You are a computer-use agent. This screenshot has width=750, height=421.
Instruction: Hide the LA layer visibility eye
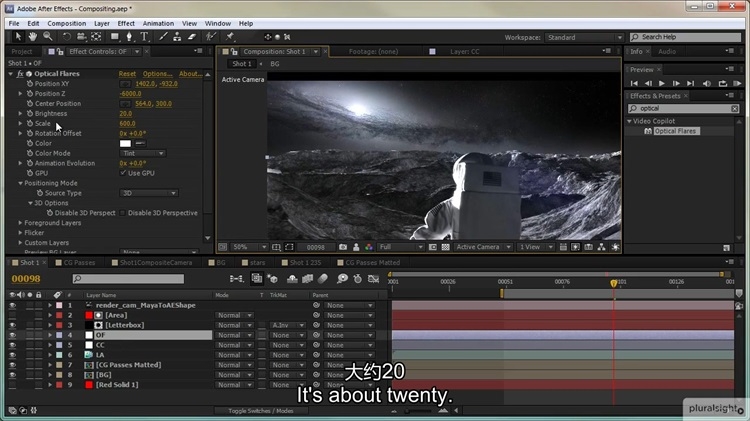click(12, 355)
